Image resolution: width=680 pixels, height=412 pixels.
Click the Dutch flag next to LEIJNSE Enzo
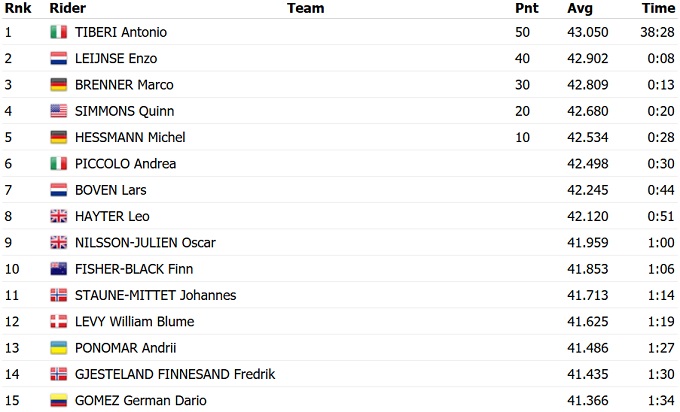(x=58, y=58)
